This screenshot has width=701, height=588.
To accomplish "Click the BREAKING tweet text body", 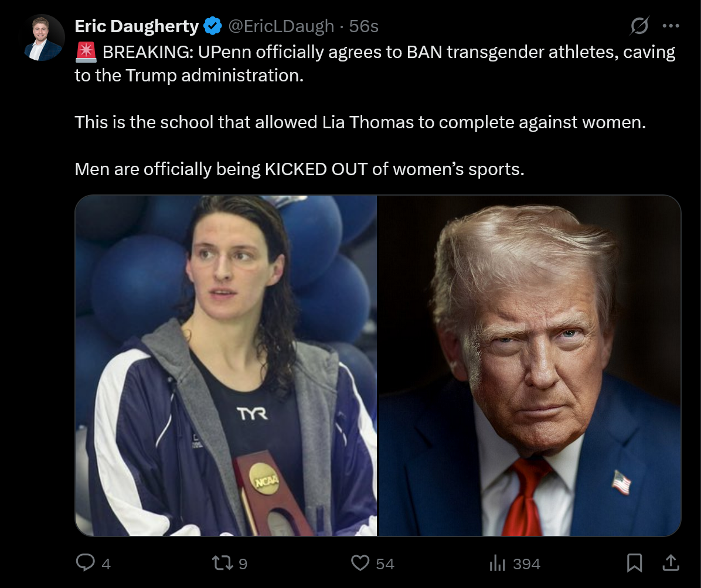I will [x=375, y=110].
